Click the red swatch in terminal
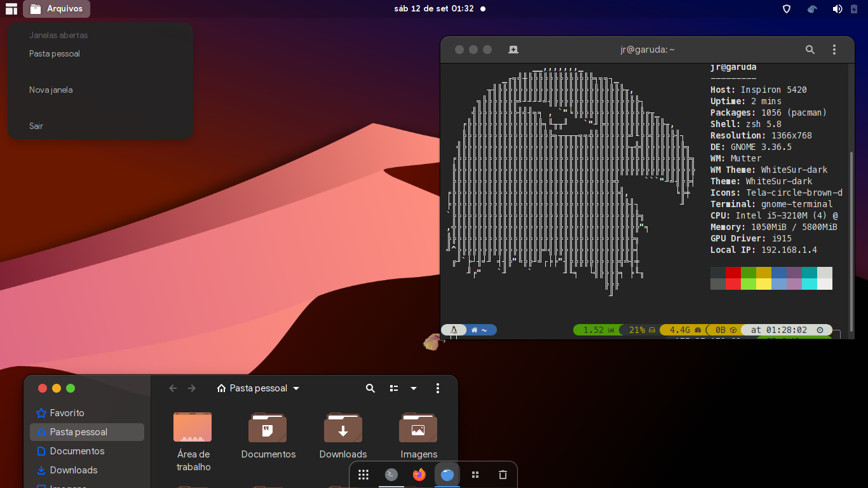This screenshot has height=488, width=868. point(733,273)
